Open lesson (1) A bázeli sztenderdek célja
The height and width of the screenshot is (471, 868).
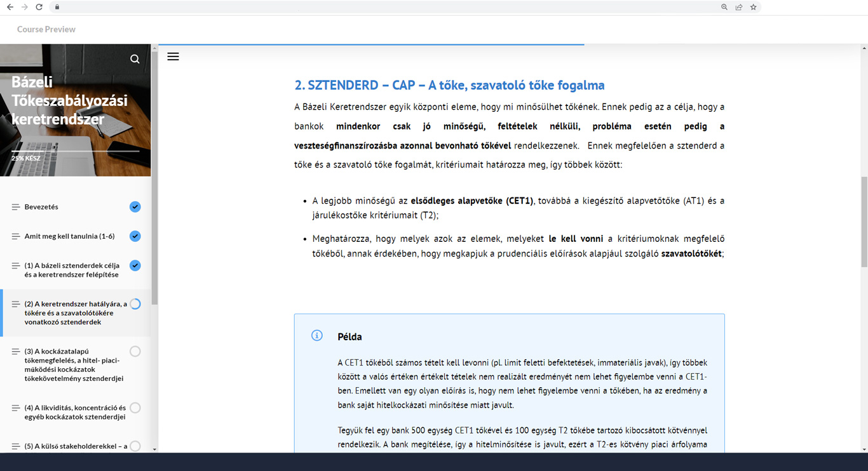point(72,270)
